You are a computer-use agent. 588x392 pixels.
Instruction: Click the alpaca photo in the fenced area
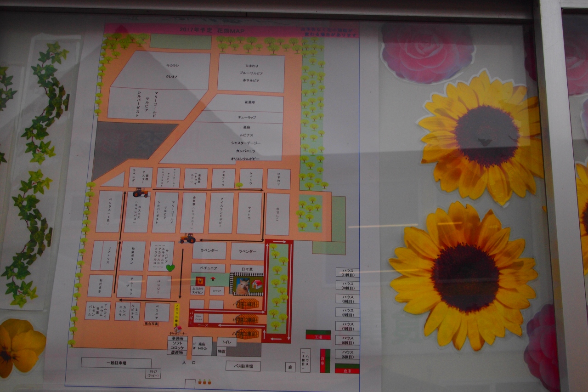[243, 286]
